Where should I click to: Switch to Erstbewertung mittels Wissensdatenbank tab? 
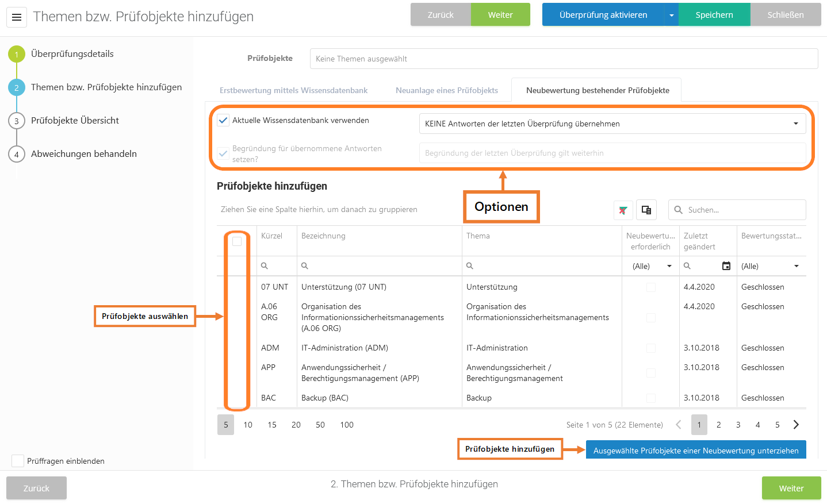(x=293, y=90)
